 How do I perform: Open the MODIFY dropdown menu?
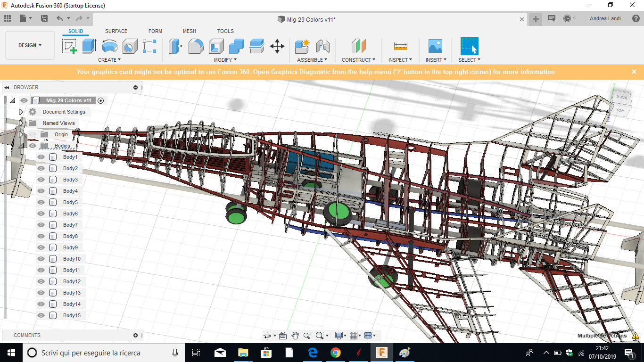click(x=225, y=60)
